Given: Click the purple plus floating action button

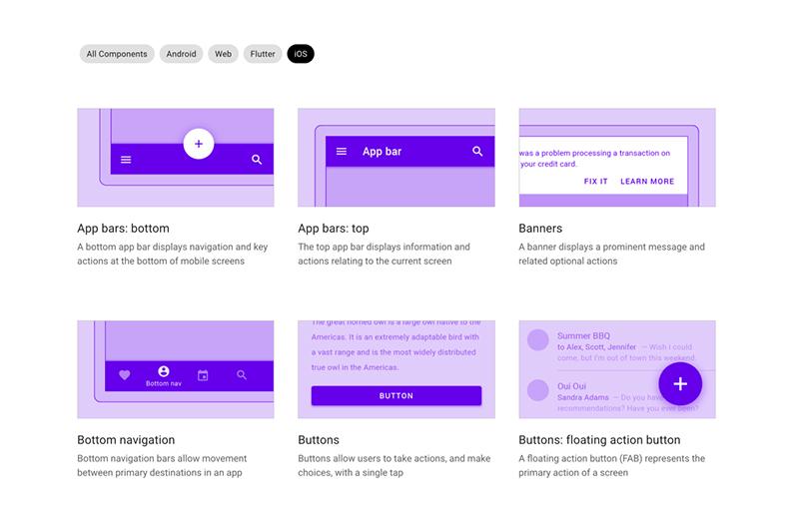Looking at the screenshot, I should tap(680, 384).
